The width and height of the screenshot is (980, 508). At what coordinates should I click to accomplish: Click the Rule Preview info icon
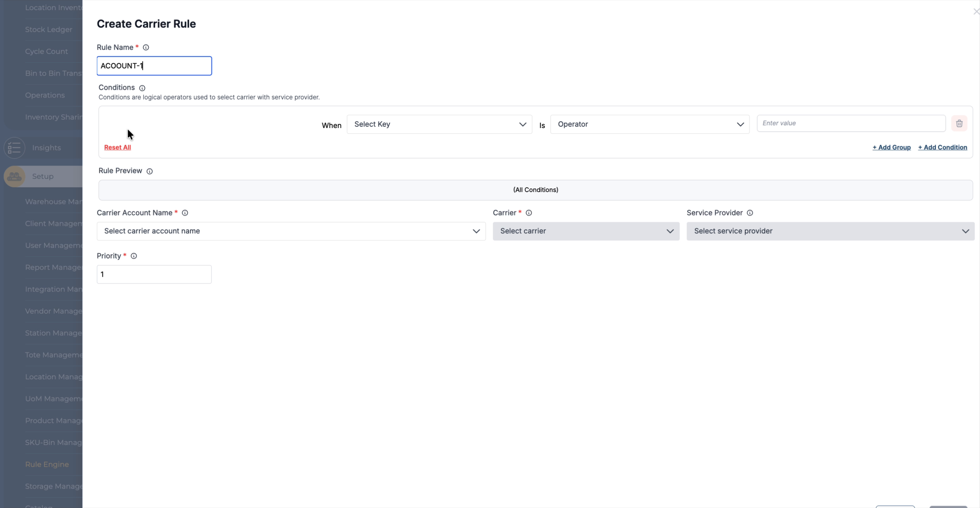(x=149, y=171)
